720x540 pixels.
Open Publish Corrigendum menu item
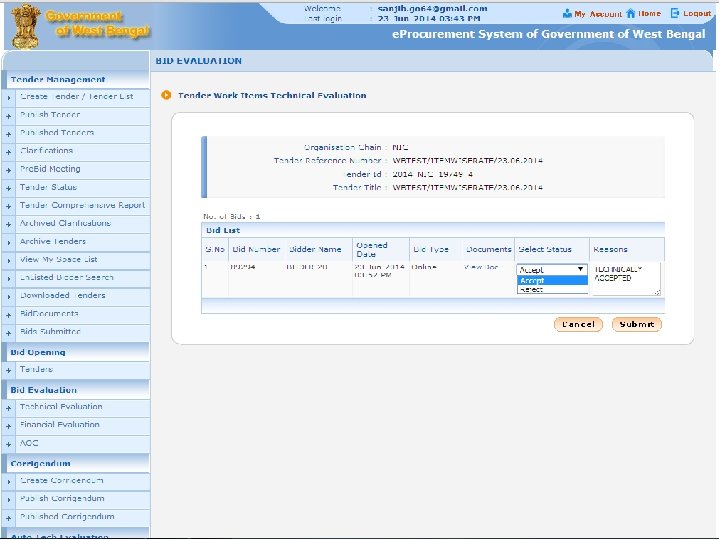coord(62,499)
